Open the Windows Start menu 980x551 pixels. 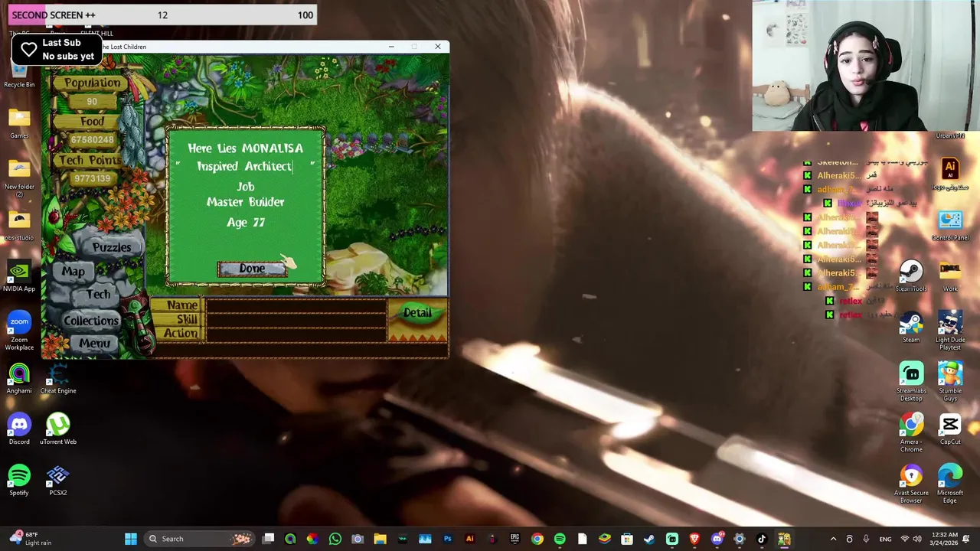tap(130, 539)
